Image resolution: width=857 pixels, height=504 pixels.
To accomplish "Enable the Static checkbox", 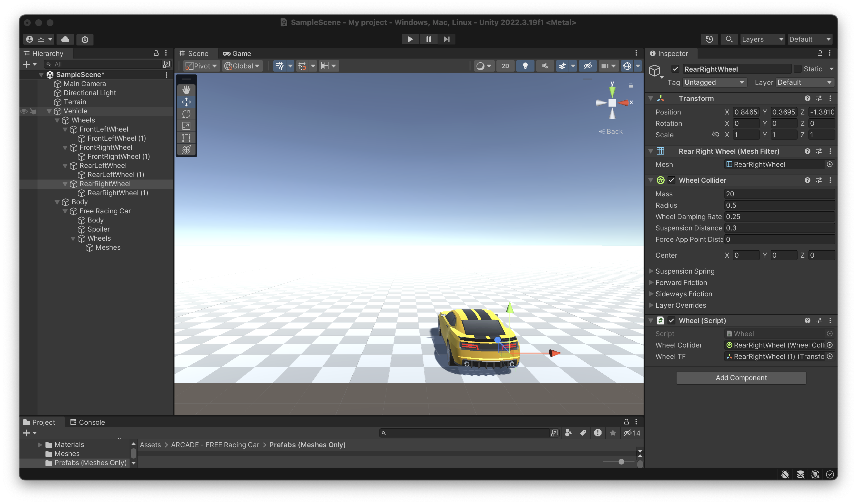I will [x=798, y=69].
